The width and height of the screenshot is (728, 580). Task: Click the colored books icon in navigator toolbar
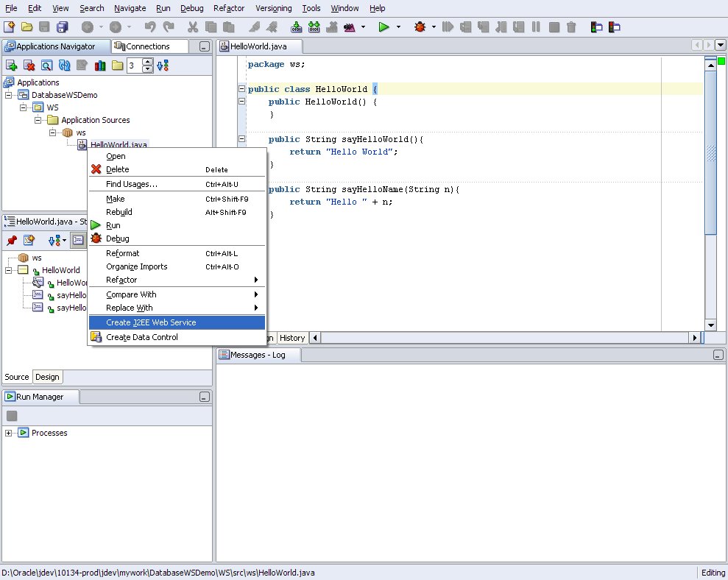pyautogui.click(x=100, y=66)
